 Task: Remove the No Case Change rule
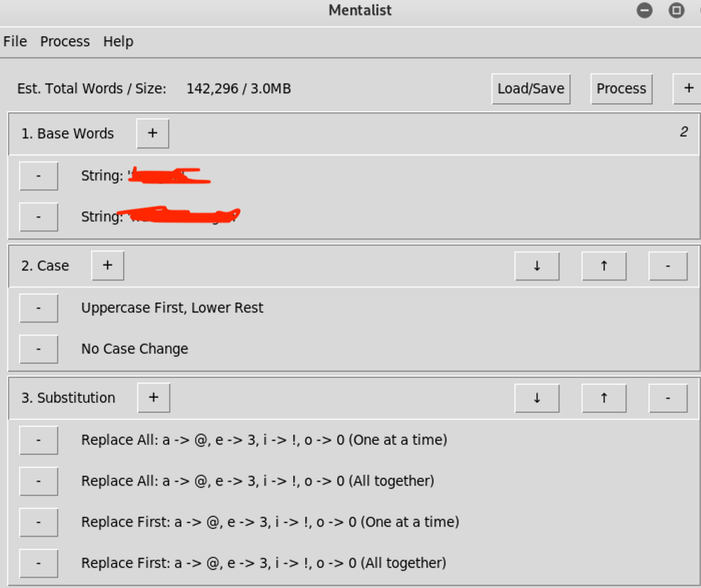(38, 349)
